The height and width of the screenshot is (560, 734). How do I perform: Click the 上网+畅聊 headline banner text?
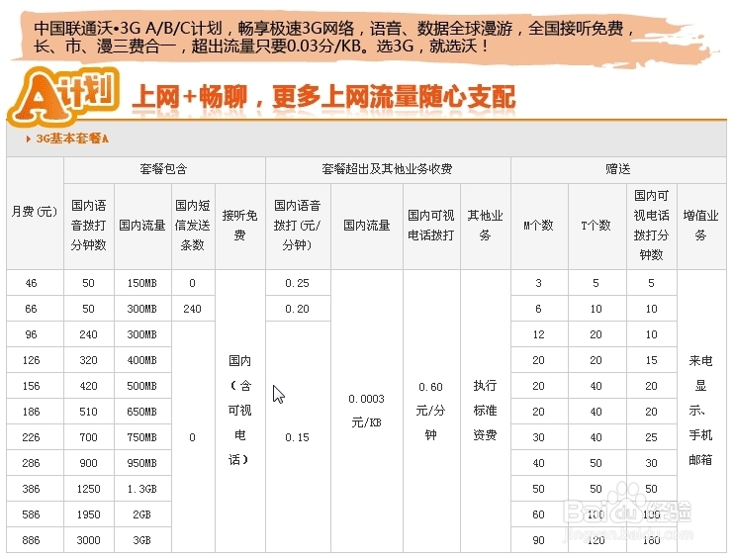[x=323, y=97]
